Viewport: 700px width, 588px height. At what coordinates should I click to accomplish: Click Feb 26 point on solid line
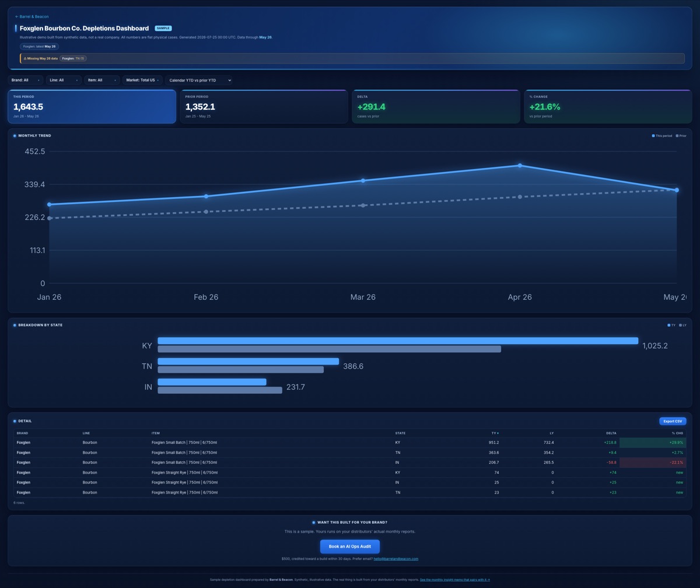(206, 197)
